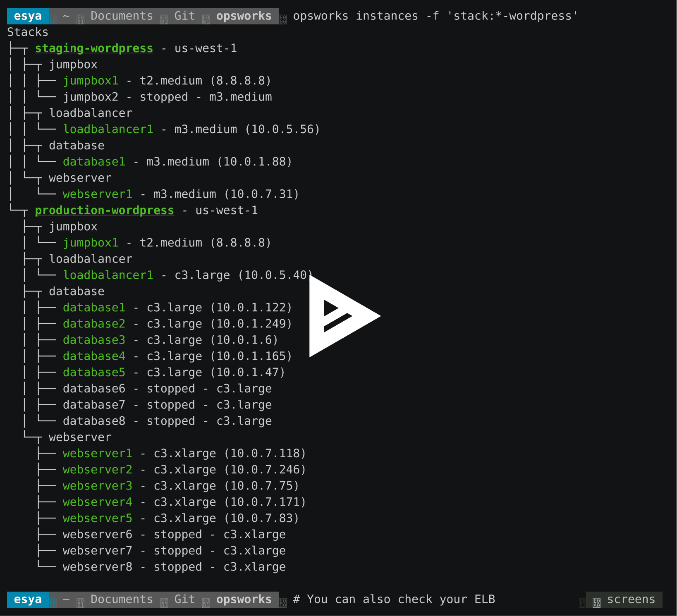Select webserver5 with IP 10.0.7.83

click(x=181, y=518)
